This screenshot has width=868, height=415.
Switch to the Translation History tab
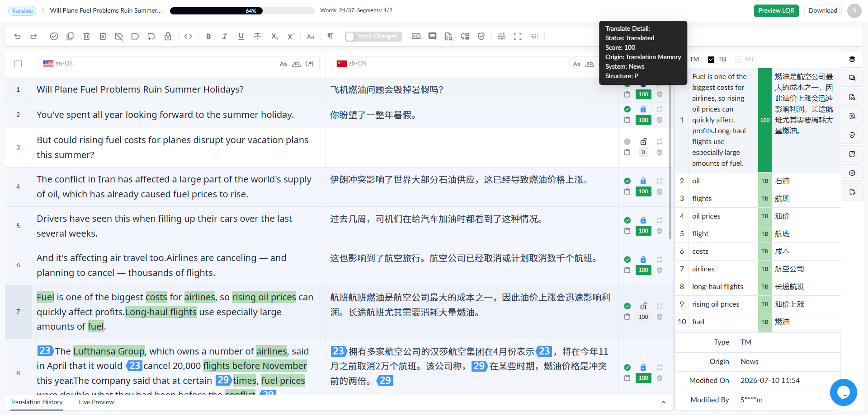[37, 402]
